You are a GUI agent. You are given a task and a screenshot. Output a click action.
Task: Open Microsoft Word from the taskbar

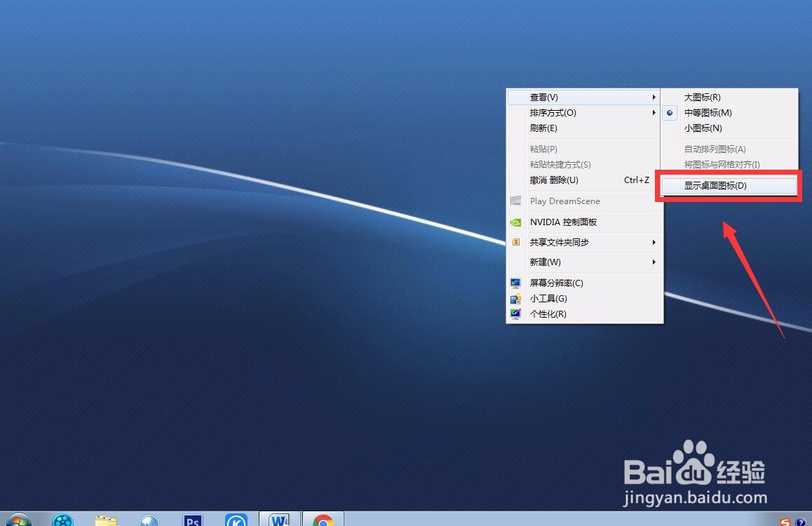[x=280, y=520]
